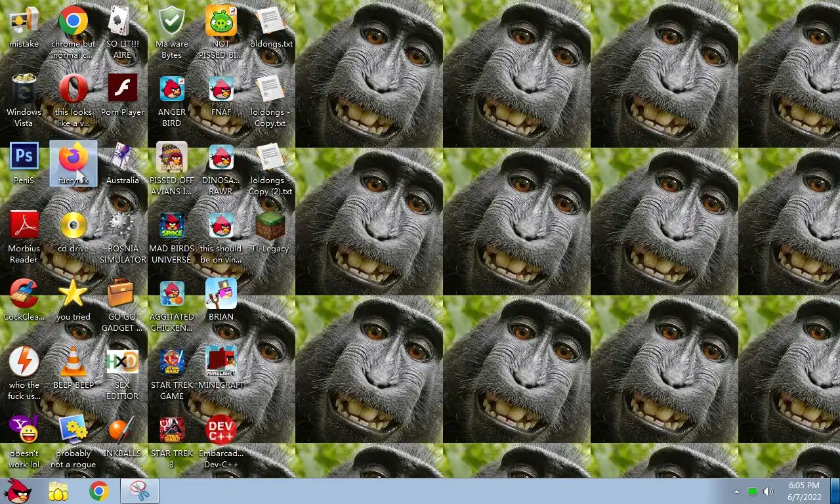Viewport: 840px width, 504px height.
Task: Select the Opera 'this looks like a v...' icon
Action: [73, 101]
